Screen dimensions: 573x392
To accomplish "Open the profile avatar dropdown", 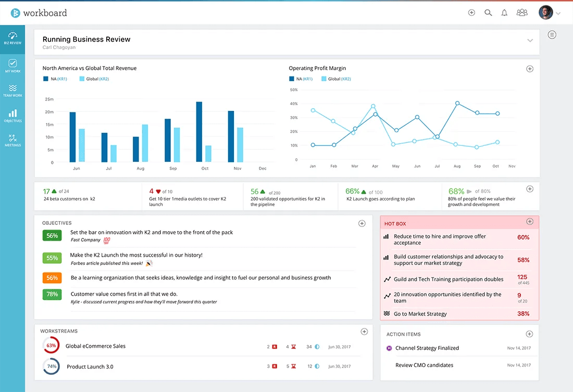I will pyautogui.click(x=545, y=12).
